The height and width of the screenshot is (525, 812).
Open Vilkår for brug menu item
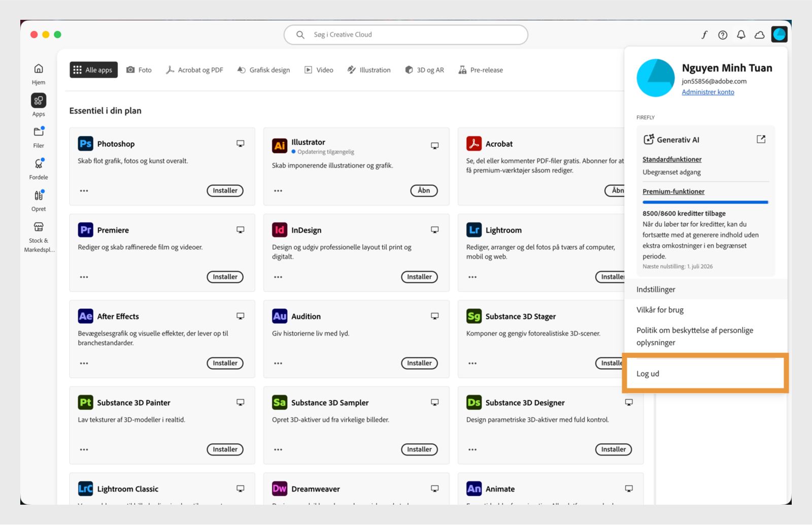[705, 310]
